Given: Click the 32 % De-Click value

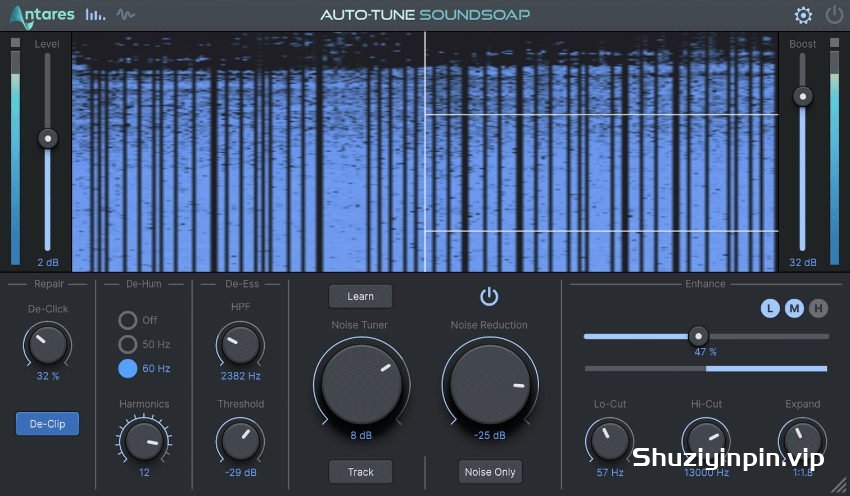Looking at the screenshot, I should pyautogui.click(x=48, y=376).
